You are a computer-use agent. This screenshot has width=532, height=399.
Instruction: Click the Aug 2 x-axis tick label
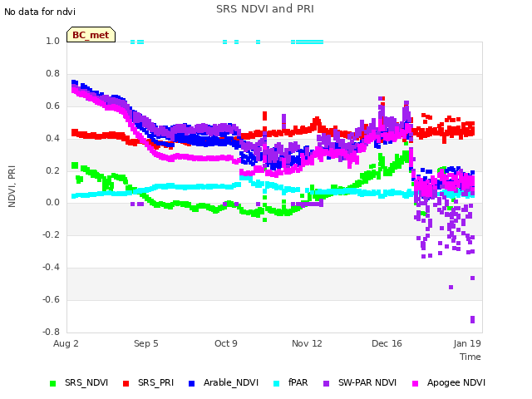point(66,343)
